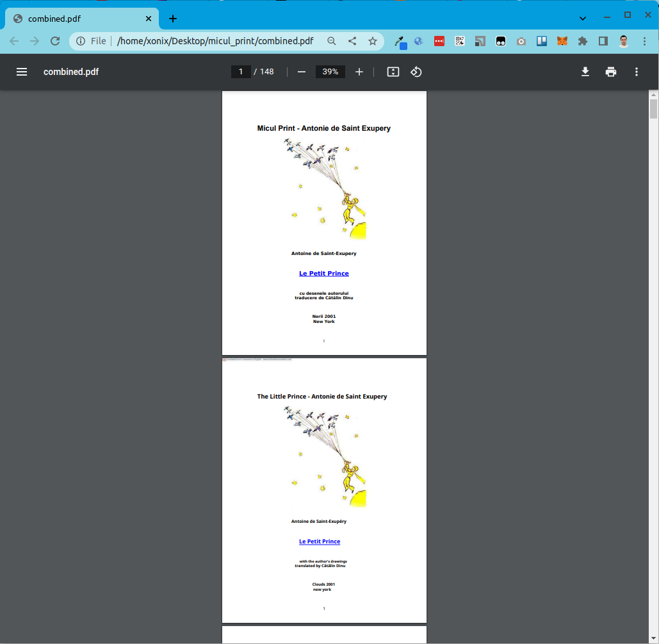
Task: Open the browser zoom magnifier icon
Action: (332, 41)
